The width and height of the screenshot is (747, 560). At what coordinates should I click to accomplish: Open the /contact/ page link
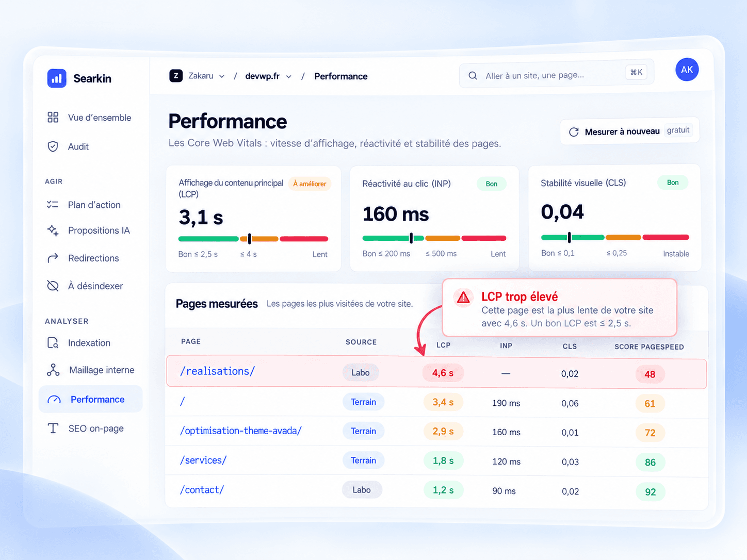(x=202, y=490)
